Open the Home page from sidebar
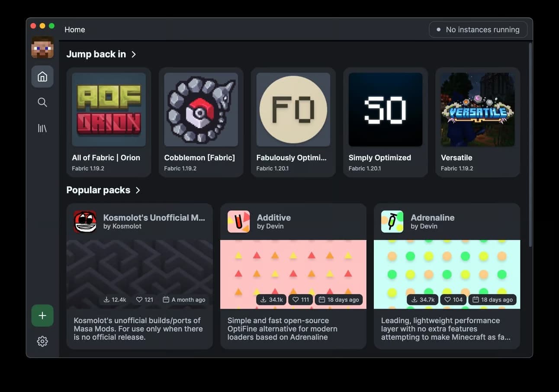This screenshot has height=392, width=559. tap(42, 77)
